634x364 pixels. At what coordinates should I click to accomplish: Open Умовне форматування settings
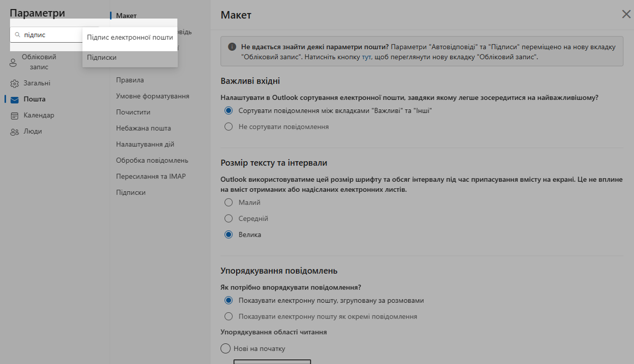click(153, 96)
